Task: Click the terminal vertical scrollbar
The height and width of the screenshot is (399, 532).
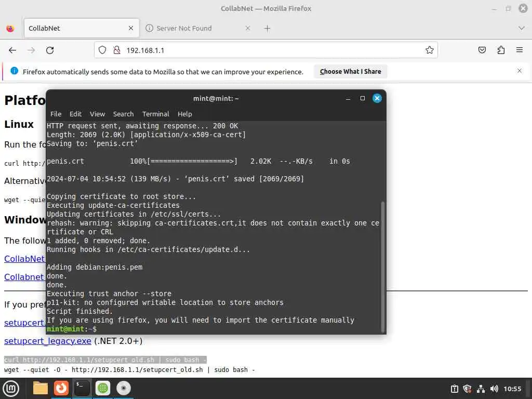Action: (x=383, y=267)
